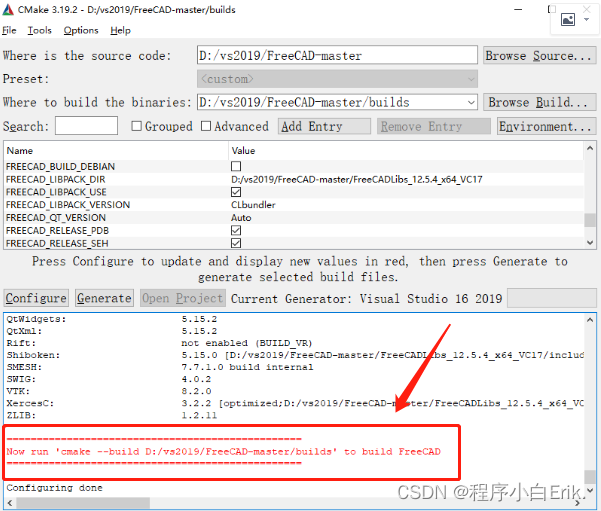This screenshot has width=601, height=511.
Task: Click the output log vertical scrollbar thumb
Action: tap(590, 477)
